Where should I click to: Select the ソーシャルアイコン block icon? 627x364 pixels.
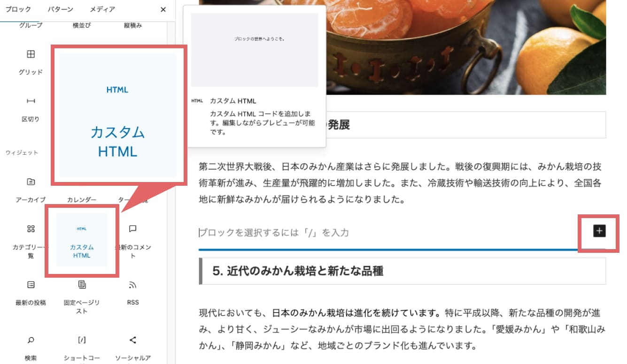pyautogui.click(x=132, y=340)
